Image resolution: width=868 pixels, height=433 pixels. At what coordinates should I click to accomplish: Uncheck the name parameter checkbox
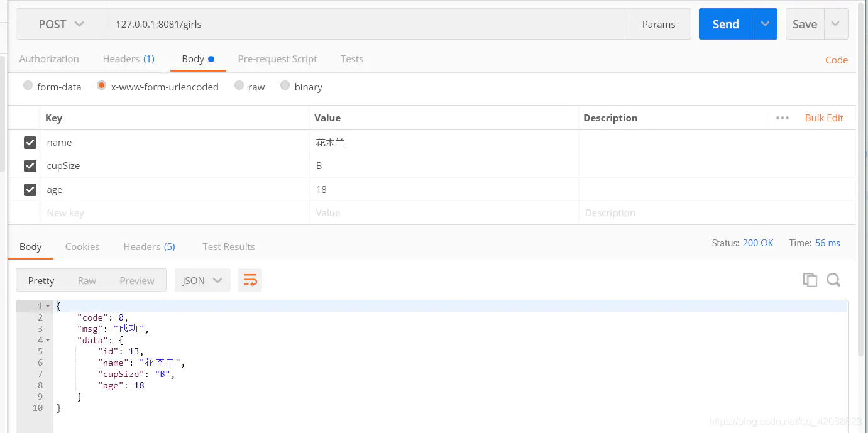[x=30, y=143]
